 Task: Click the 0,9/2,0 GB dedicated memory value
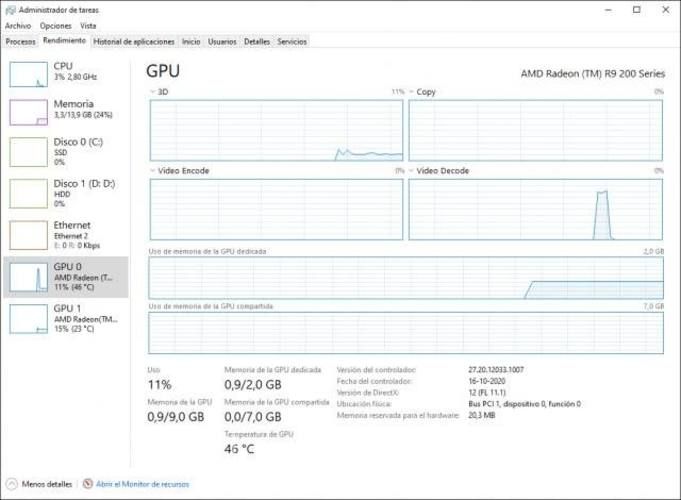(253, 385)
